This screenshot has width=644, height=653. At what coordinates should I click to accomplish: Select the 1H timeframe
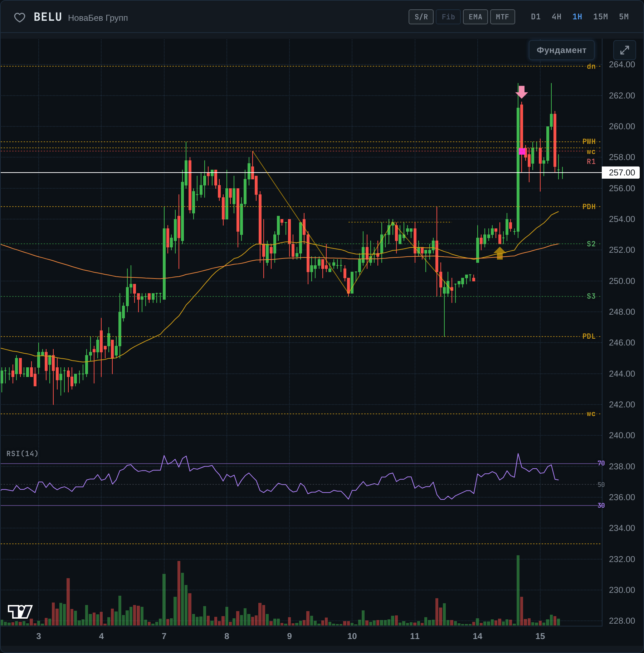[x=577, y=17]
